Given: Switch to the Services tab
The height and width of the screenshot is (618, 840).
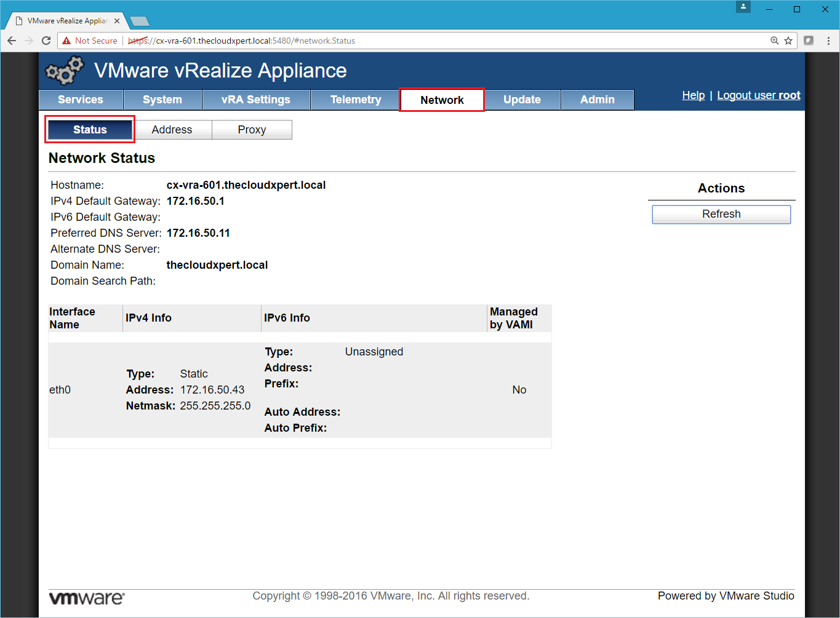Looking at the screenshot, I should pos(81,100).
